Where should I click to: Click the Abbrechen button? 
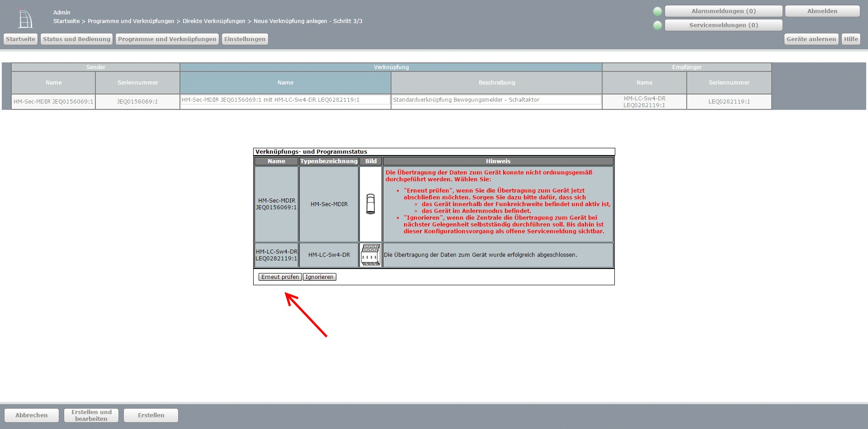pyautogui.click(x=32, y=415)
